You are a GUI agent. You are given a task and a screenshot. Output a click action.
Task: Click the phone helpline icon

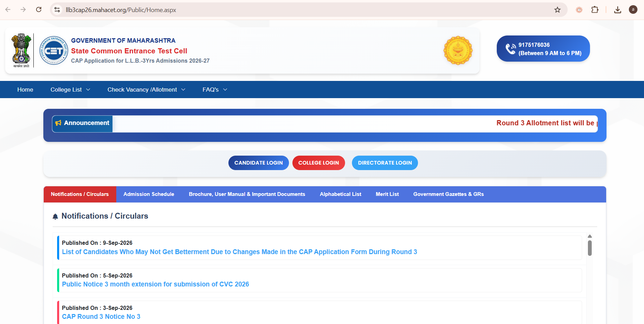tap(511, 49)
